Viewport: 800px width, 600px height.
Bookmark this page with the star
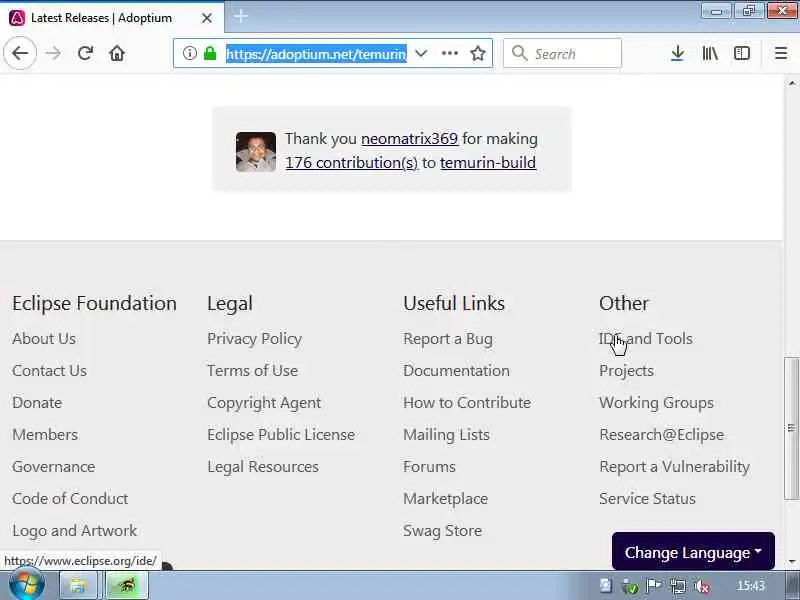pyautogui.click(x=478, y=53)
